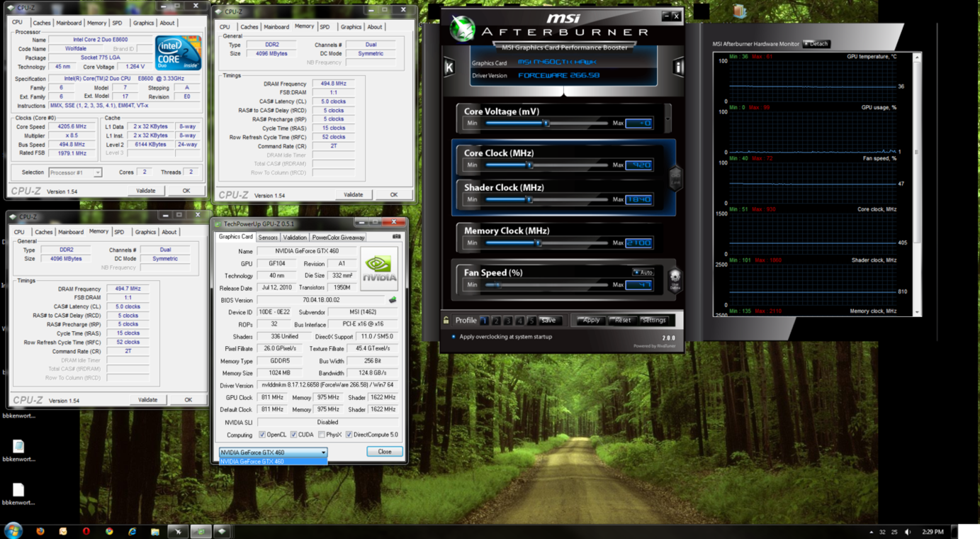Image resolution: width=980 pixels, height=539 pixels.
Task: Select profile slot 5 in Afterburner
Action: click(x=531, y=321)
